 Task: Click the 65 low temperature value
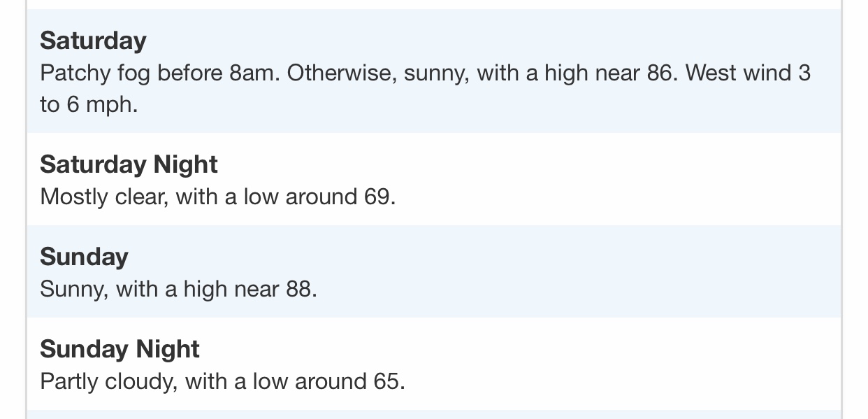pyautogui.click(x=386, y=381)
